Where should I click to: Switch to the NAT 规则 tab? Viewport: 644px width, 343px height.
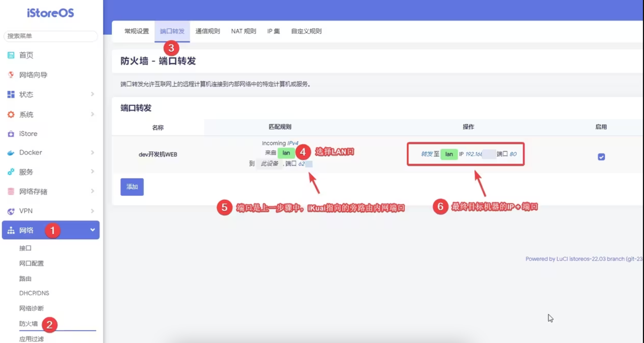pos(243,31)
